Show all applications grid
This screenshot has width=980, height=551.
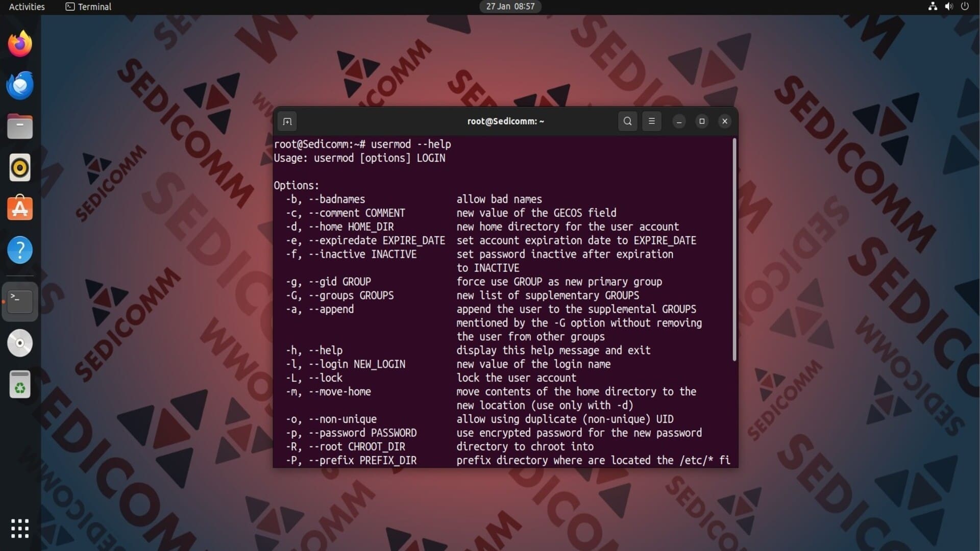coord(20,529)
